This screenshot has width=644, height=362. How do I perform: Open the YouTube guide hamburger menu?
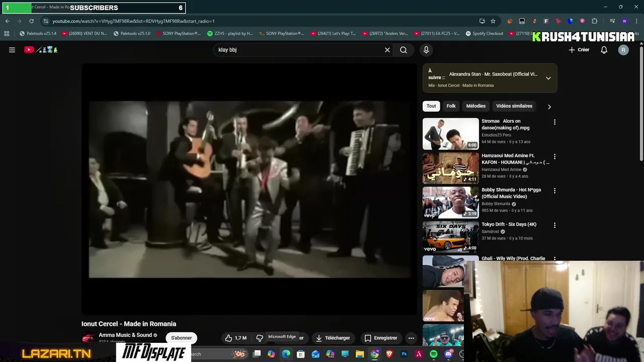coord(12,50)
